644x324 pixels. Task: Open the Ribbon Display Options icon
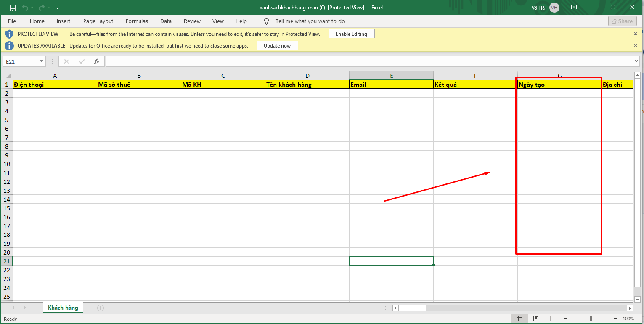point(574,8)
